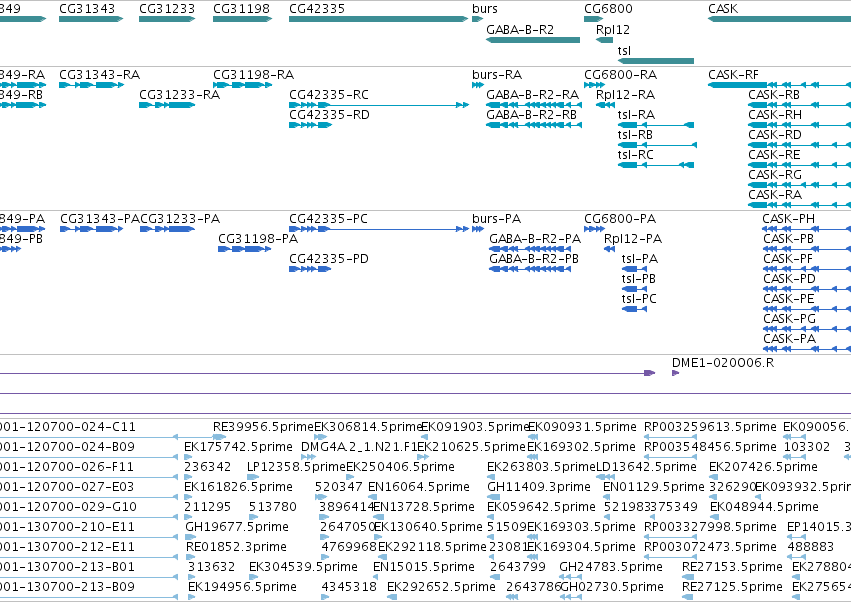Select the CASK-PF protein label
This screenshot has height=602, width=851.
(x=788, y=259)
